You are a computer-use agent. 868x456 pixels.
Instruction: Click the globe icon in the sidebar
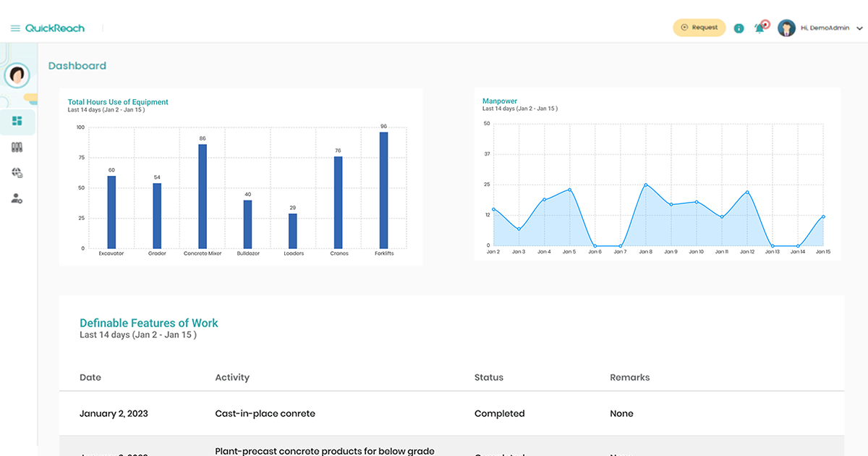coord(17,172)
